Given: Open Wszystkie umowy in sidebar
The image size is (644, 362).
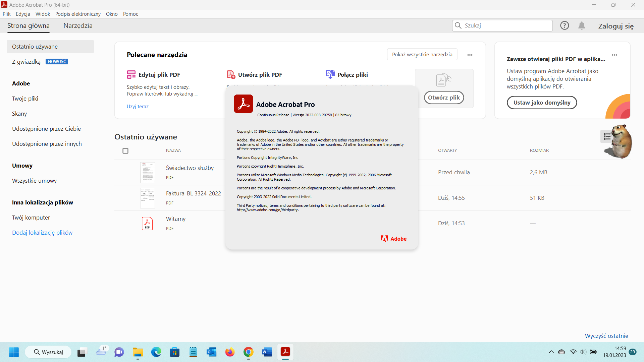Looking at the screenshot, I should (34, 181).
